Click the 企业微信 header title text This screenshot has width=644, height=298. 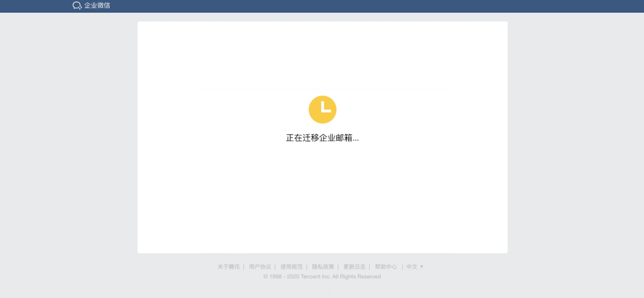(97, 6)
